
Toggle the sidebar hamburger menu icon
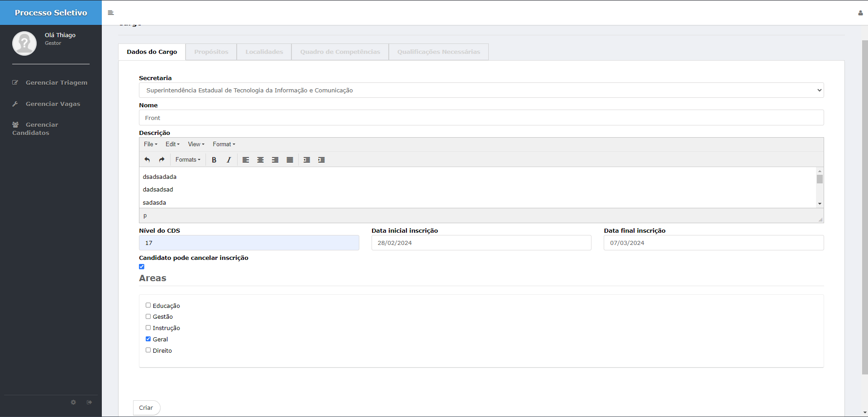coord(110,13)
